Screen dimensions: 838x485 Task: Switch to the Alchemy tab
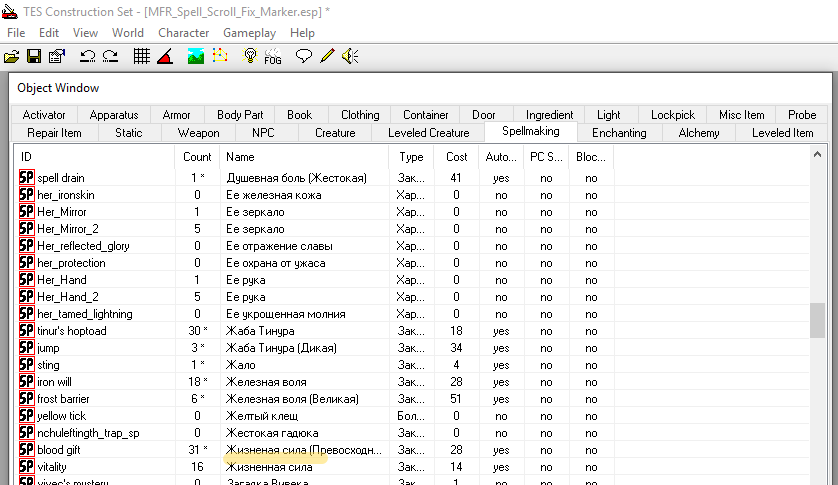point(699,133)
